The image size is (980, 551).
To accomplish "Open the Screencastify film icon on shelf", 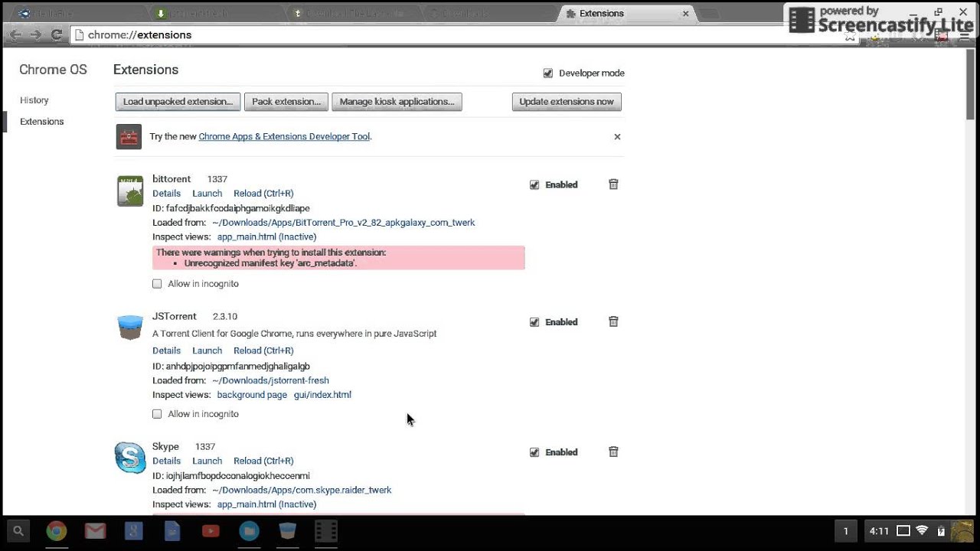I will point(326,531).
